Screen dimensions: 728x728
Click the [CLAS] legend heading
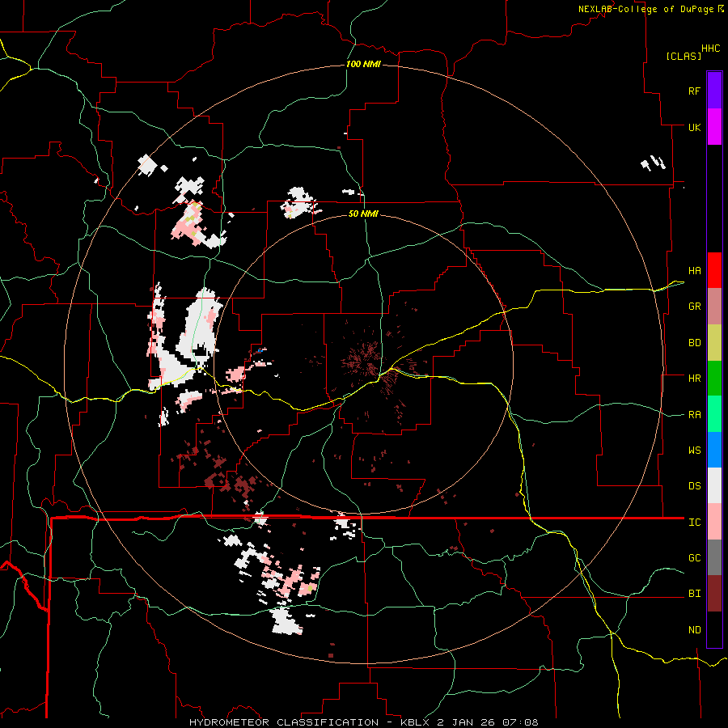[684, 56]
